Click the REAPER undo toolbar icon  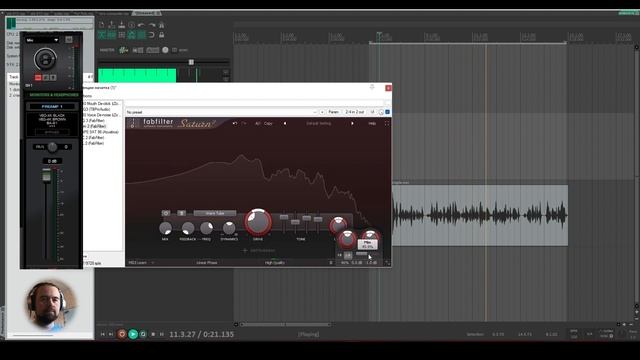point(141,25)
